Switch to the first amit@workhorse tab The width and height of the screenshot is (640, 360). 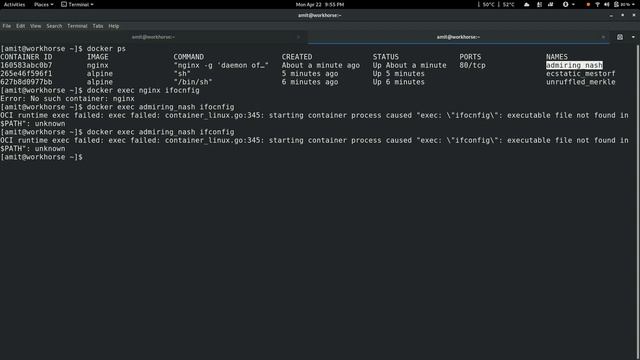[153, 37]
